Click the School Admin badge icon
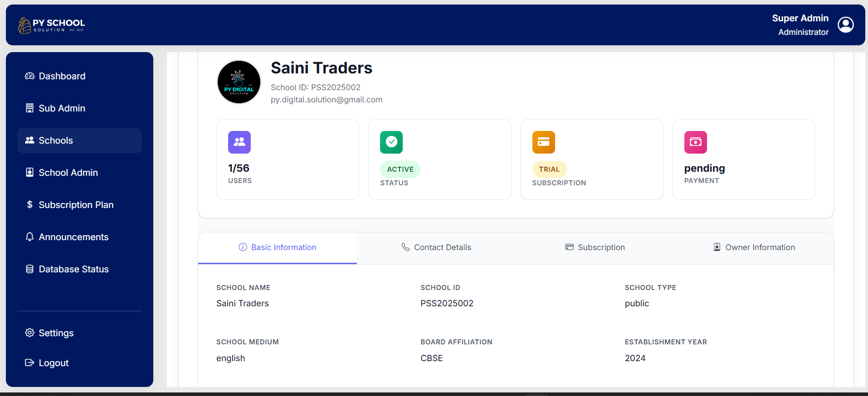The height and width of the screenshot is (396, 868). [x=29, y=173]
